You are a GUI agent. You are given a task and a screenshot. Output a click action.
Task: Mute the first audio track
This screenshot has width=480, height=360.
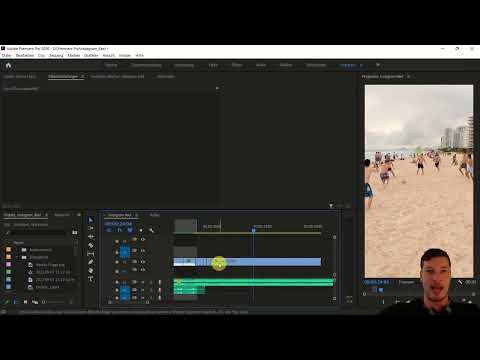click(143, 283)
